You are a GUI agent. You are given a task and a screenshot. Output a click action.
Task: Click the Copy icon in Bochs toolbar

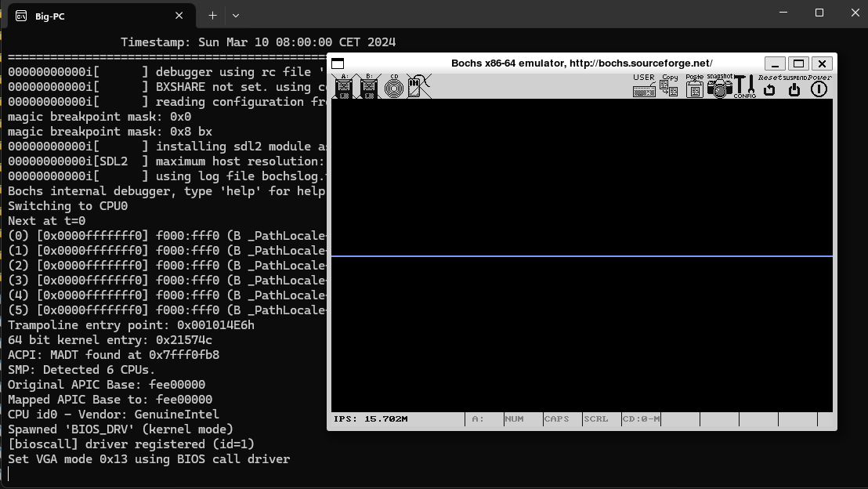[x=669, y=86]
